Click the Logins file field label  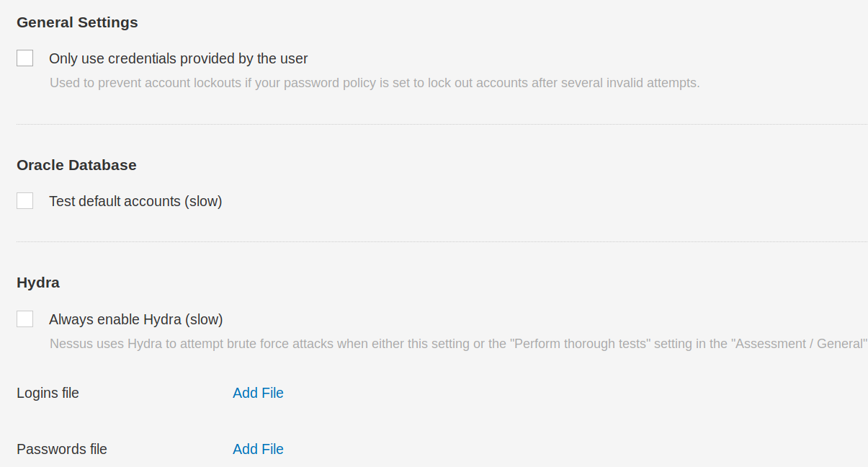[48, 393]
